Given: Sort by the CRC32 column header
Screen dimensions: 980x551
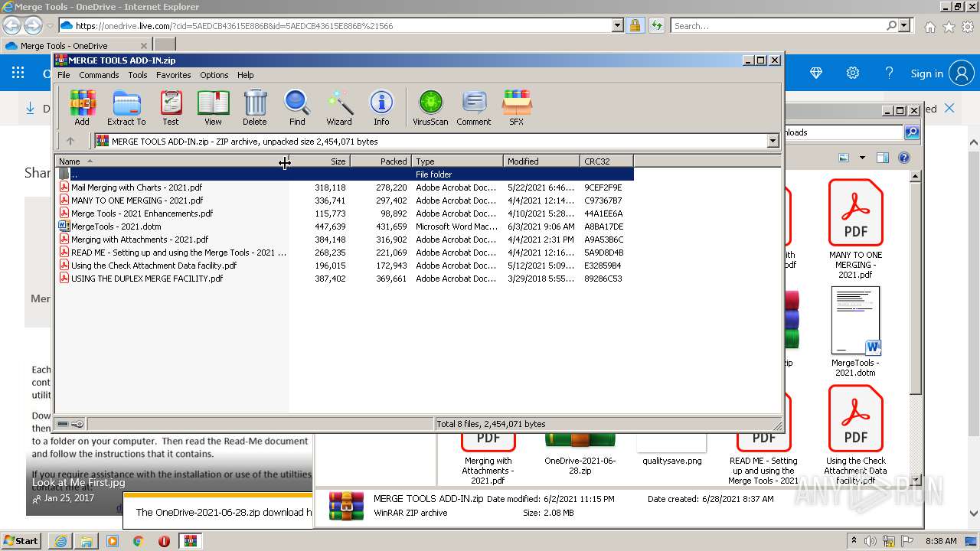Looking at the screenshot, I should tap(606, 161).
